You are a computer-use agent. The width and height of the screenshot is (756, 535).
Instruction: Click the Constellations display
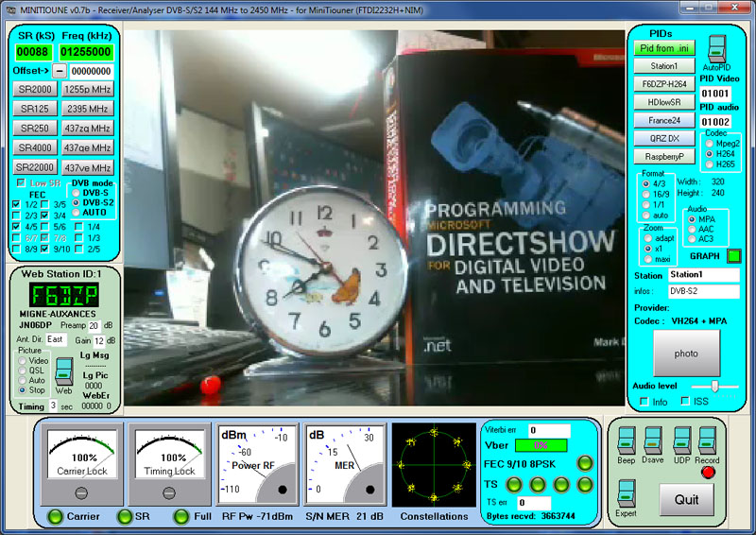pyautogui.click(x=434, y=465)
